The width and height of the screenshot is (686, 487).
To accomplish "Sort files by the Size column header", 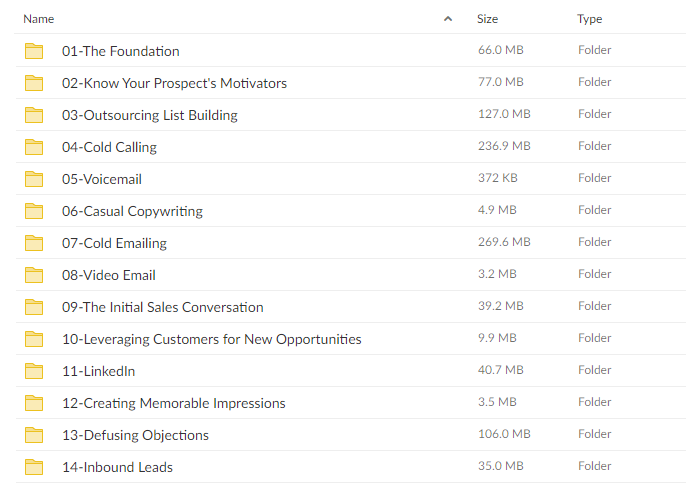I will tap(487, 19).
